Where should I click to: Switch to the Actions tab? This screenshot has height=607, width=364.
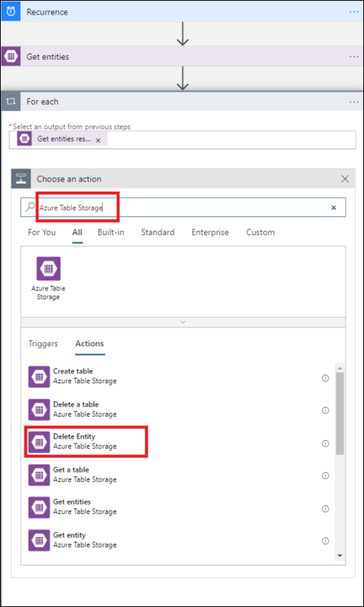pos(90,343)
